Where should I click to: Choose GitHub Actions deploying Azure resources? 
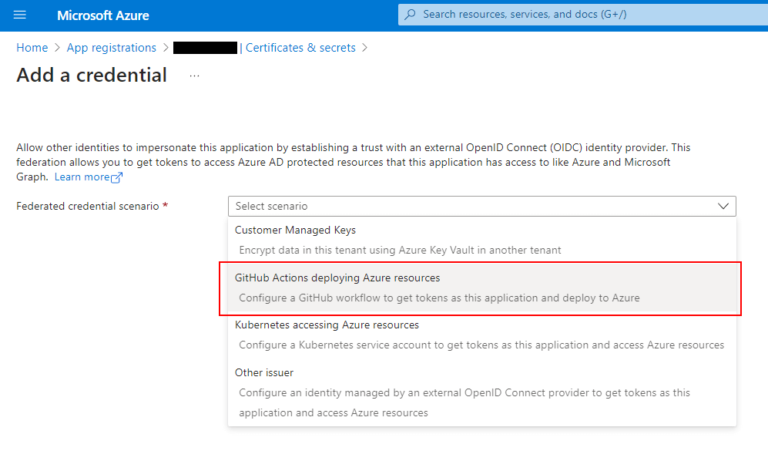pyautogui.click(x=337, y=278)
